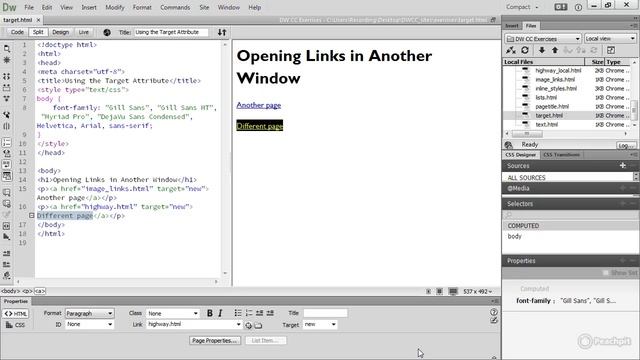Select lists.html in Files panel
The image size is (640, 360).
(546, 98)
